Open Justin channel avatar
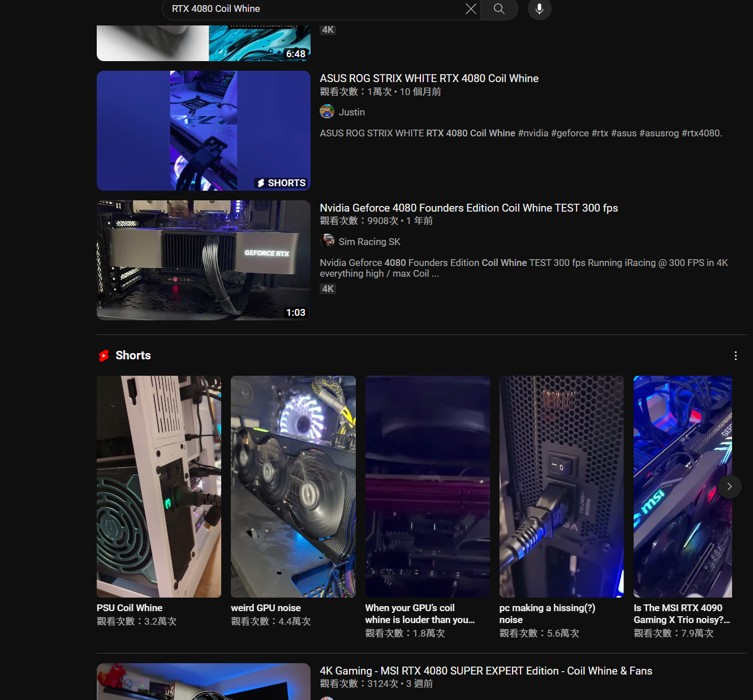 point(327,111)
